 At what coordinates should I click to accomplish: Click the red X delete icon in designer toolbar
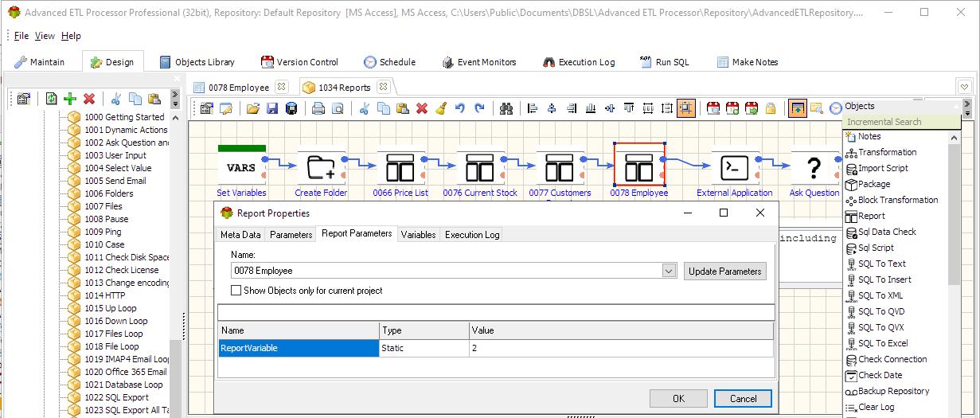click(421, 109)
